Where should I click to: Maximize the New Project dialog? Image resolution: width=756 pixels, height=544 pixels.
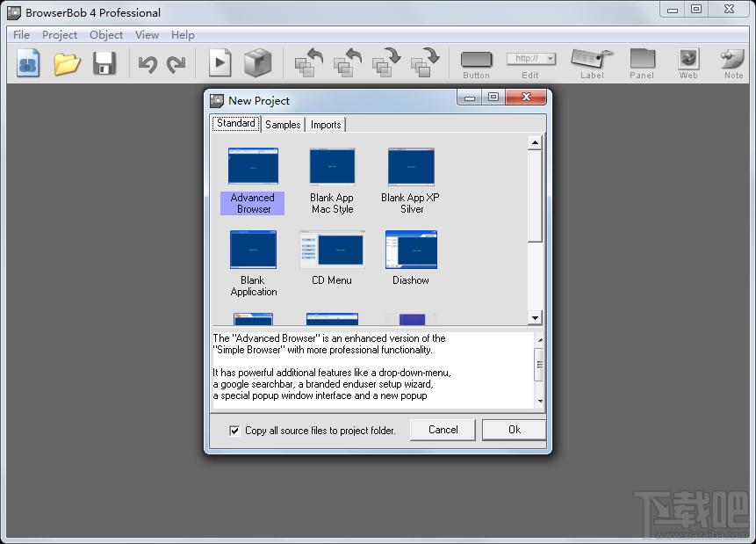[493, 97]
